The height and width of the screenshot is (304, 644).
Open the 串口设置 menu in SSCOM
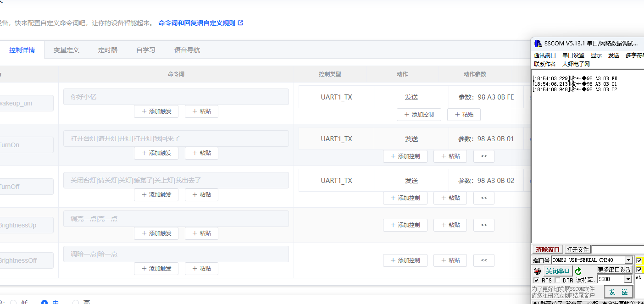pyautogui.click(x=572, y=55)
